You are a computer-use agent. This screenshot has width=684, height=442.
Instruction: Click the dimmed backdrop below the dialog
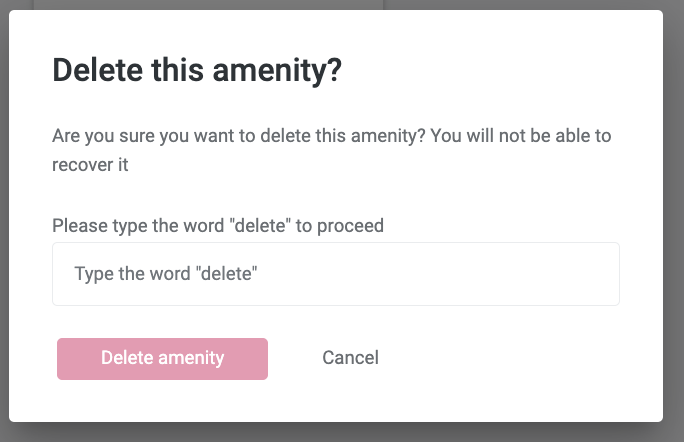tap(340, 432)
